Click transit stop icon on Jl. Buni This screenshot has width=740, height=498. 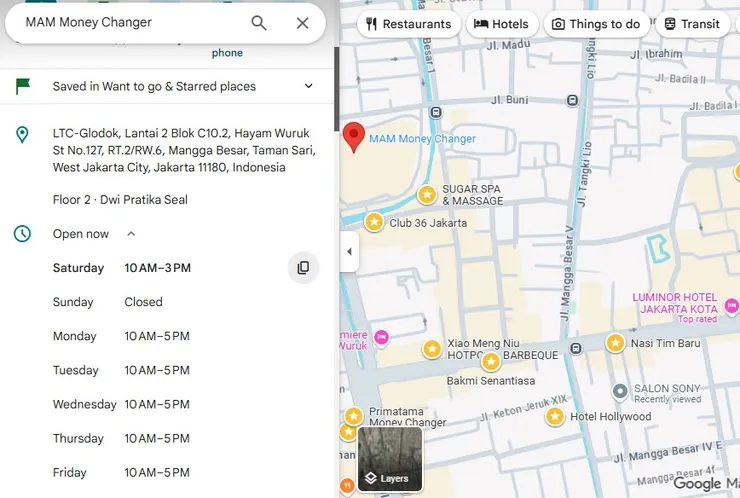point(572,100)
